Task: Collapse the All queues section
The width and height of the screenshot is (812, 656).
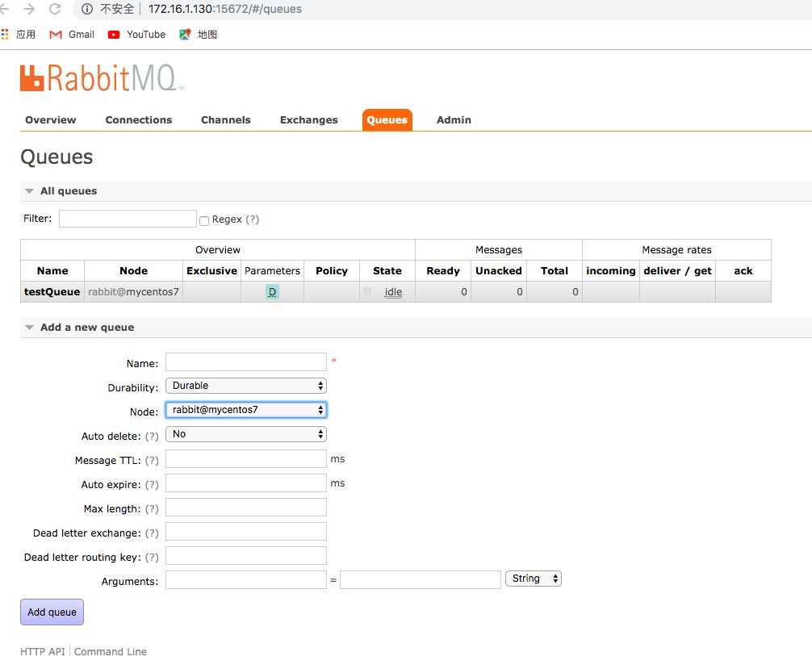Action: click(30, 191)
